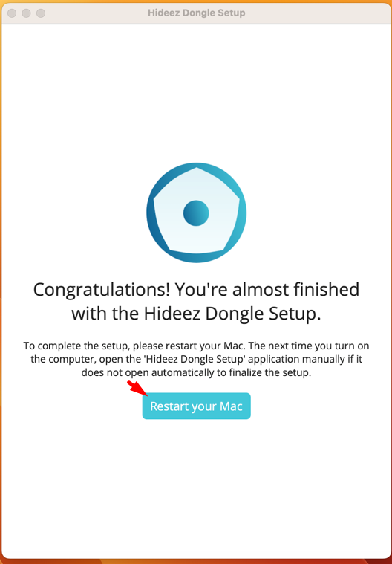
Task: Click the Restart your Mac button
Action: pyautogui.click(x=196, y=406)
